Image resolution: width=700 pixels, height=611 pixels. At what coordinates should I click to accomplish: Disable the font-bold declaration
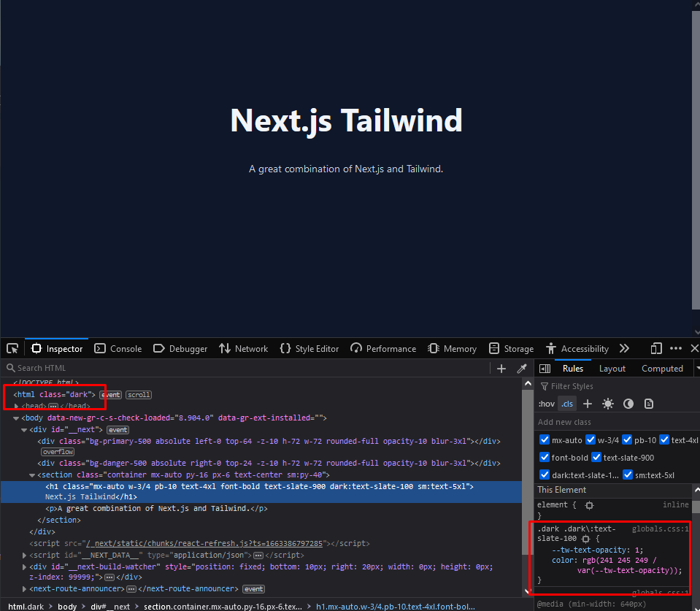(544, 457)
